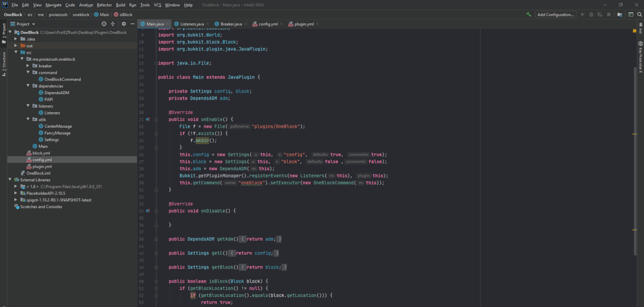Click the override gutter icon beside onEnable

click(148, 119)
